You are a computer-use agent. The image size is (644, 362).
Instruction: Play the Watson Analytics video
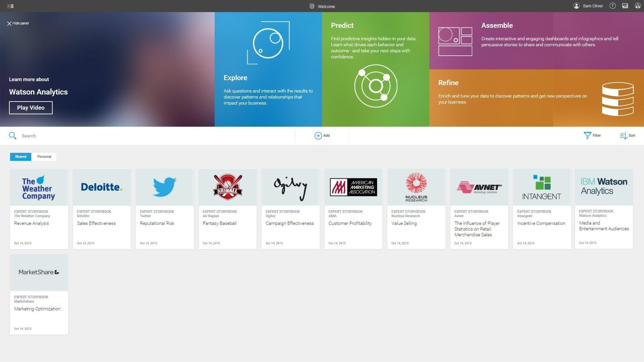pyautogui.click(x=31, y=108)
